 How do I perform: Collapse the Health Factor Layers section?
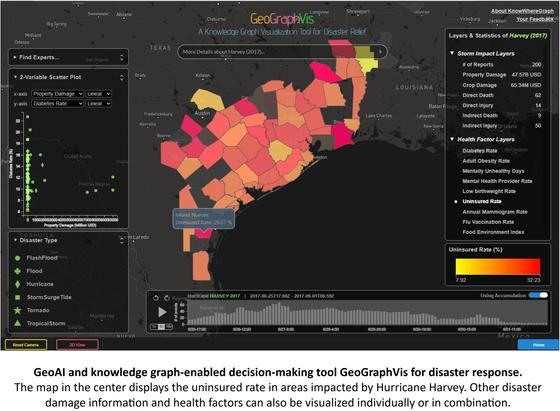pyautogui.click(x=452, y=139)
